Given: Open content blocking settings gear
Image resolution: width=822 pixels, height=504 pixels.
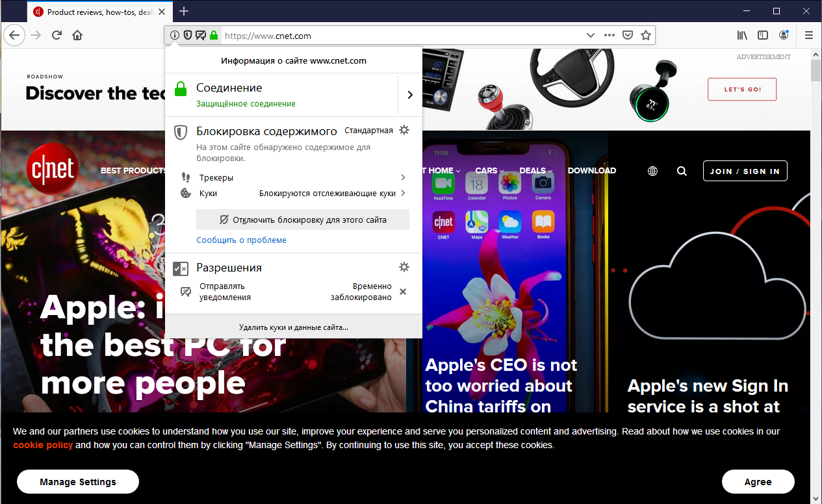Looking at the screenshot, I should 404,130.
